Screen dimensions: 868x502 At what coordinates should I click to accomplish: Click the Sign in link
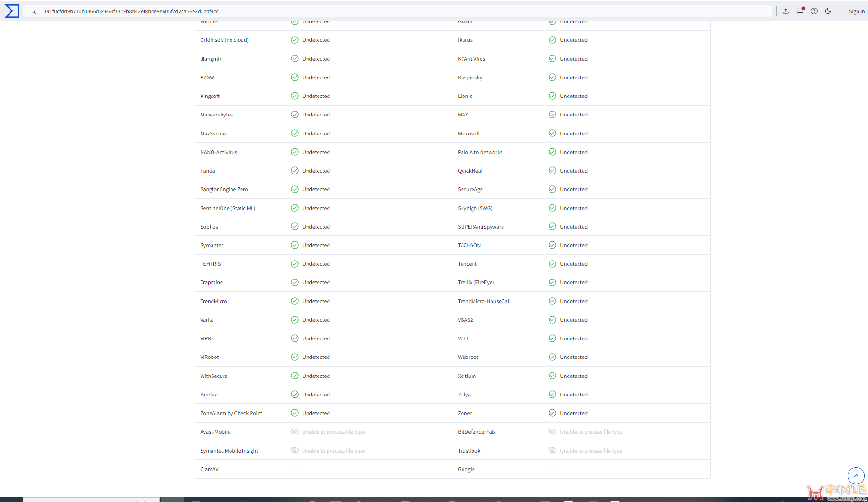click(857, 11)
